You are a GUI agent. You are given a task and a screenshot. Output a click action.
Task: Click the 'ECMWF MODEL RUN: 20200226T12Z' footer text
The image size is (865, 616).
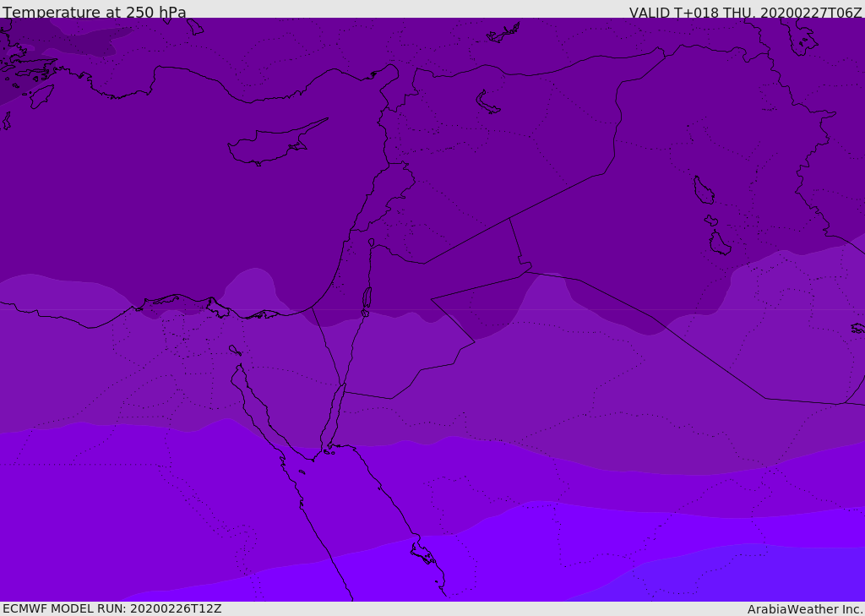pos(112,608)
